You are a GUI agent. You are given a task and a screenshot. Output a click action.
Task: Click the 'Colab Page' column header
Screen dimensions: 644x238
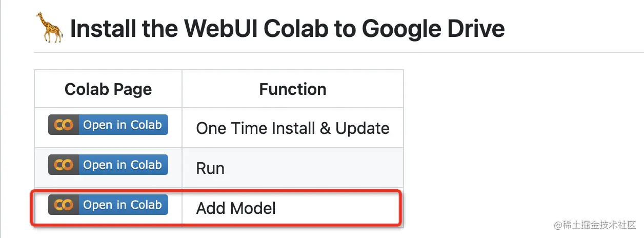tap(108, 89)
